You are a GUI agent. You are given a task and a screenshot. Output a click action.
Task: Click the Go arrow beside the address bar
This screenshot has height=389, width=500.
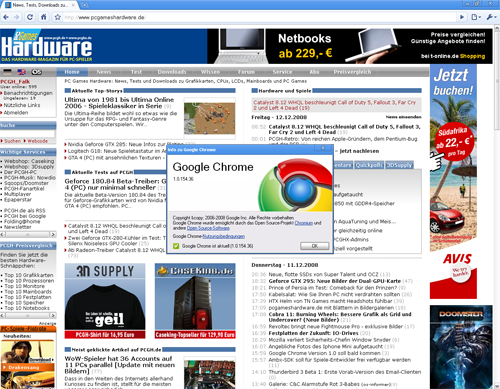point(462,17)
